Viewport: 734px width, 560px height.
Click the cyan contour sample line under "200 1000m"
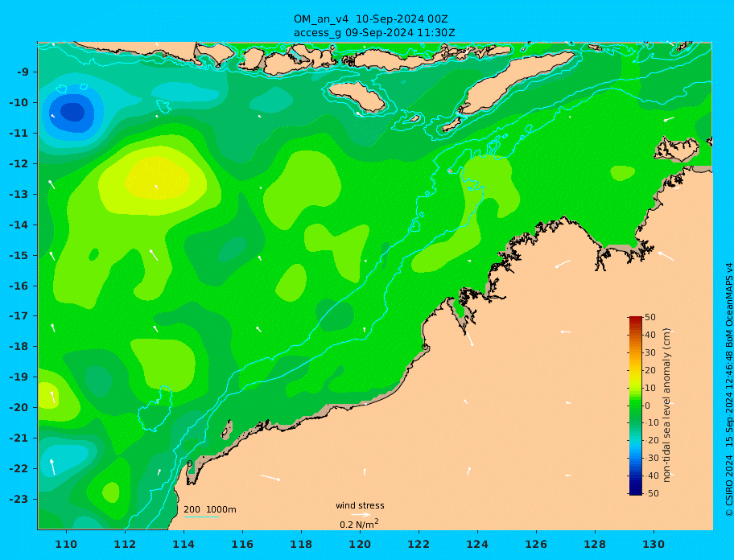click(x=201, y=517)
